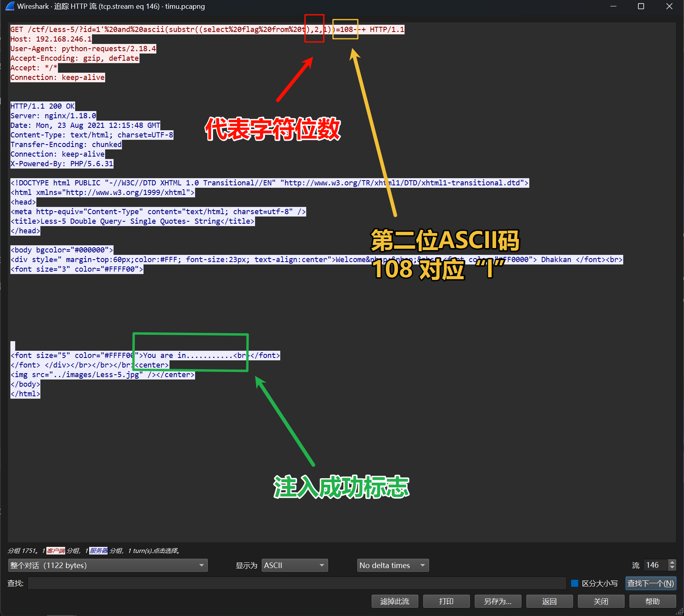This screenshot has width=684, height=616.
Task: Increase stream number with the up arrow
Action: (672, 562)
